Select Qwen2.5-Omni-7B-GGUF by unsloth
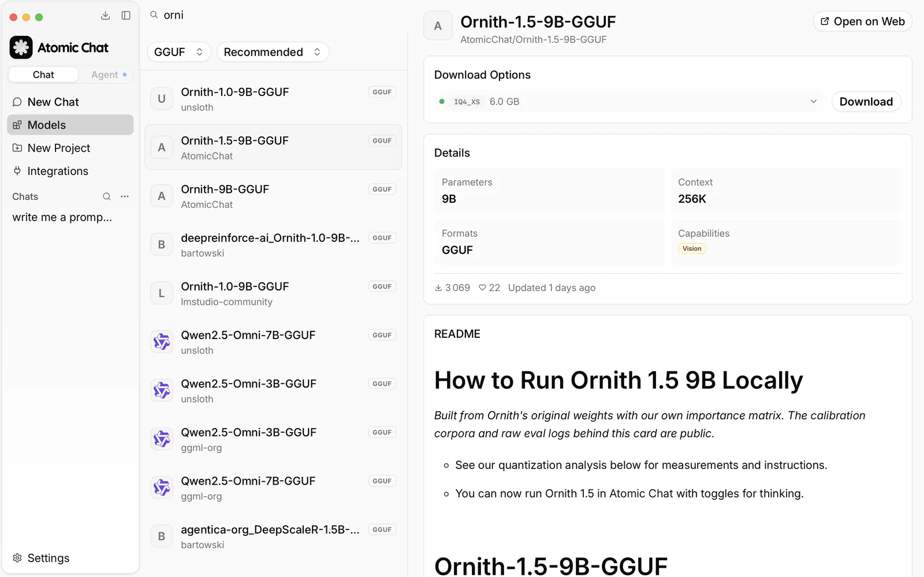Image resolution: width=924 pixels, height=577 pixels. click(273, 342)
